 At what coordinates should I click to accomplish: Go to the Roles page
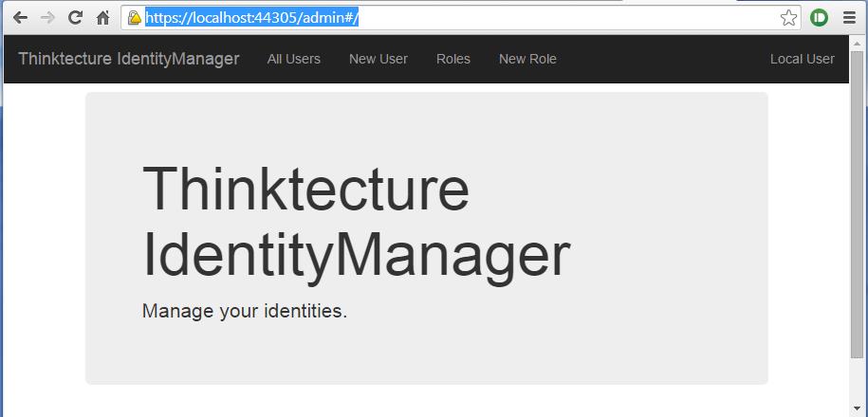[453, 59]
